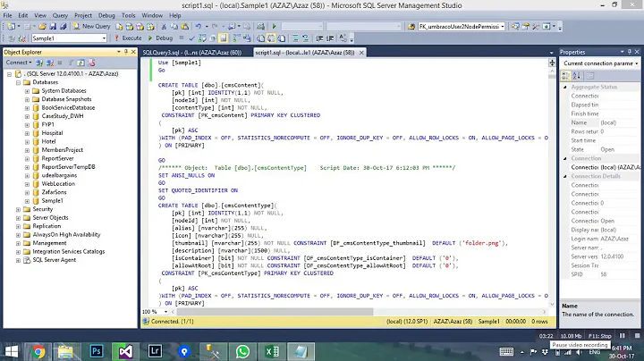Viewport: 644px width, 361px height.
Task: Click the Save All icon
Action: tap(64, 26)
